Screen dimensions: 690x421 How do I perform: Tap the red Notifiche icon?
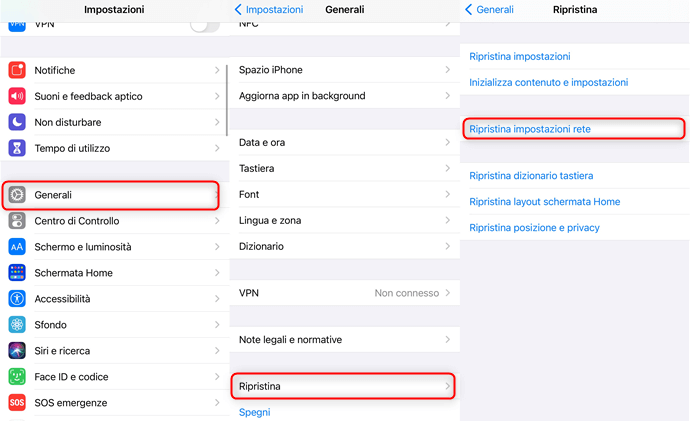[17, 70]
